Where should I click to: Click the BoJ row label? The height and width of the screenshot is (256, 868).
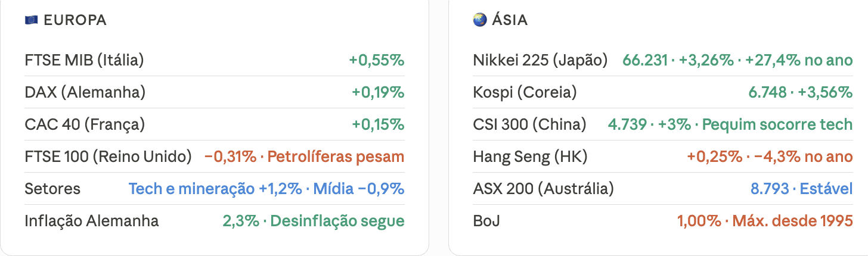click(486, 221)
